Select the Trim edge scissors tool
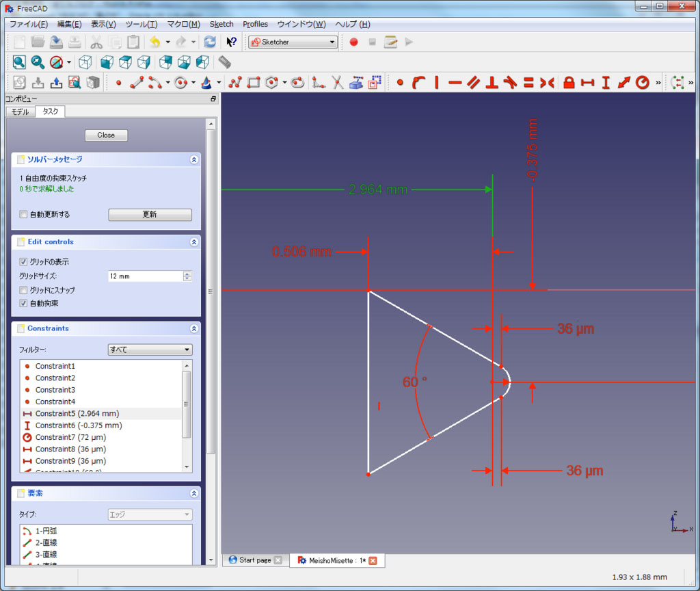This screenshot has width=700, height=591. 337,83
